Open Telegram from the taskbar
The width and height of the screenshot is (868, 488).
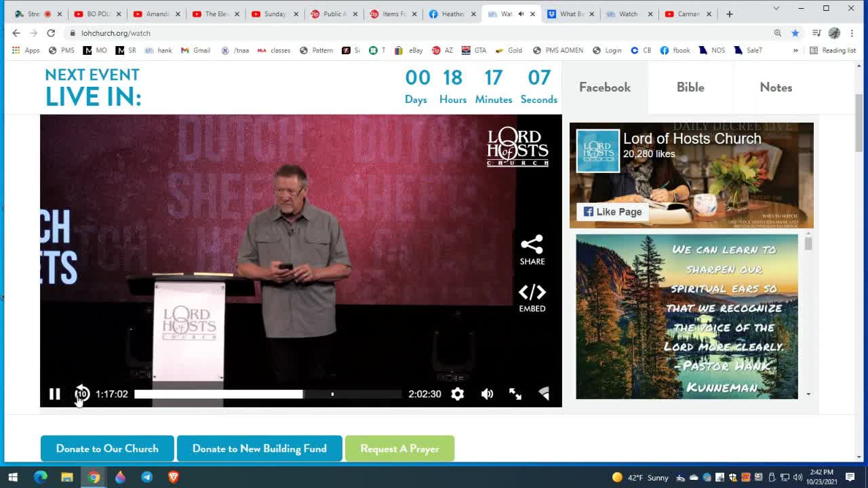(146, 477)
